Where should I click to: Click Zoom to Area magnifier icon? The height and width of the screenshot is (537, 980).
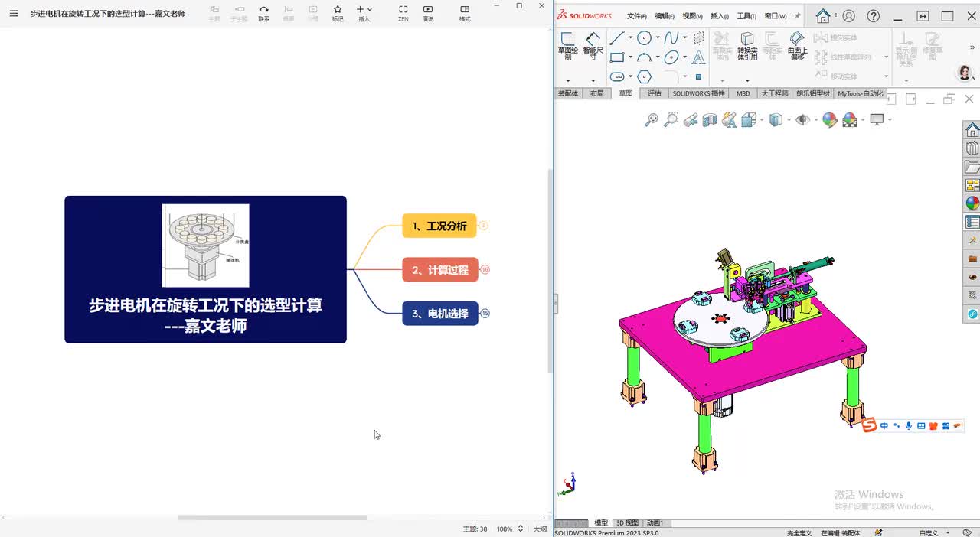click(671, 120)
